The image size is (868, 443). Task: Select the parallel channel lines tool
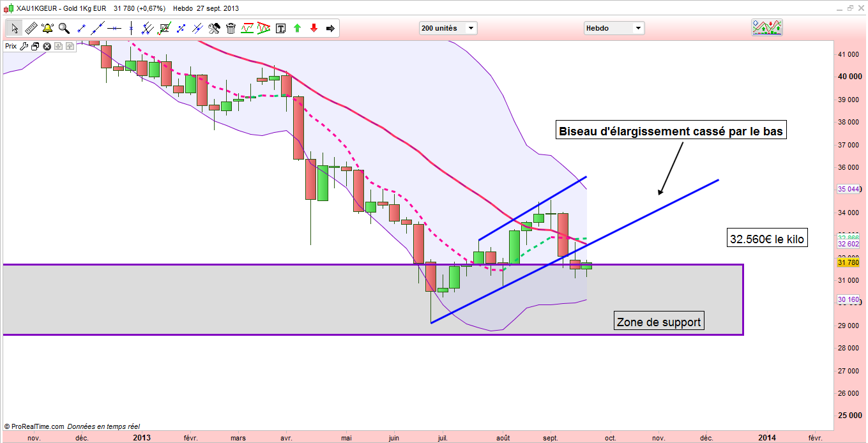[148, 28]
